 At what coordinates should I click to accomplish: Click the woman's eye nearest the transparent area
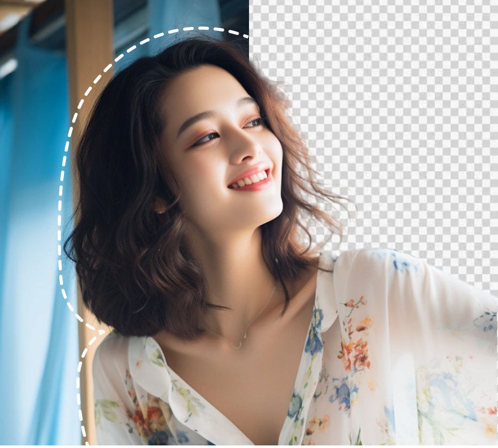click(256, 123)
